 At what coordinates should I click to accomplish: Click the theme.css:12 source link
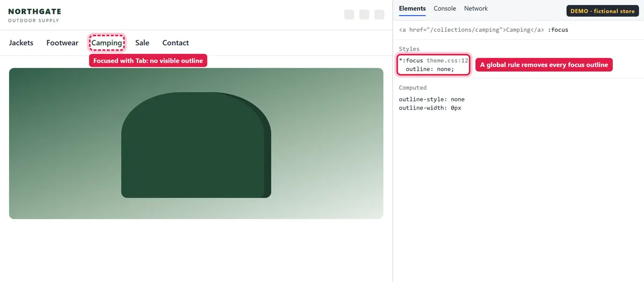[x=448, y=61]
